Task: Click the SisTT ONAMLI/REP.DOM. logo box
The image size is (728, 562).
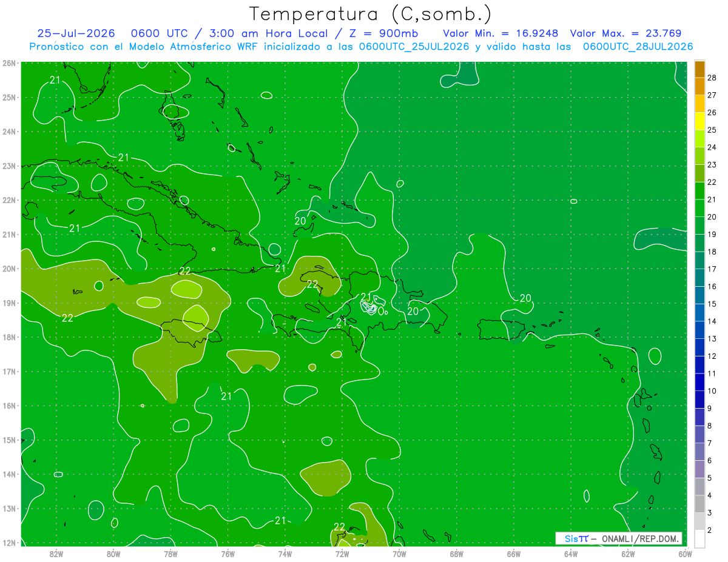Action: point(618,538)
